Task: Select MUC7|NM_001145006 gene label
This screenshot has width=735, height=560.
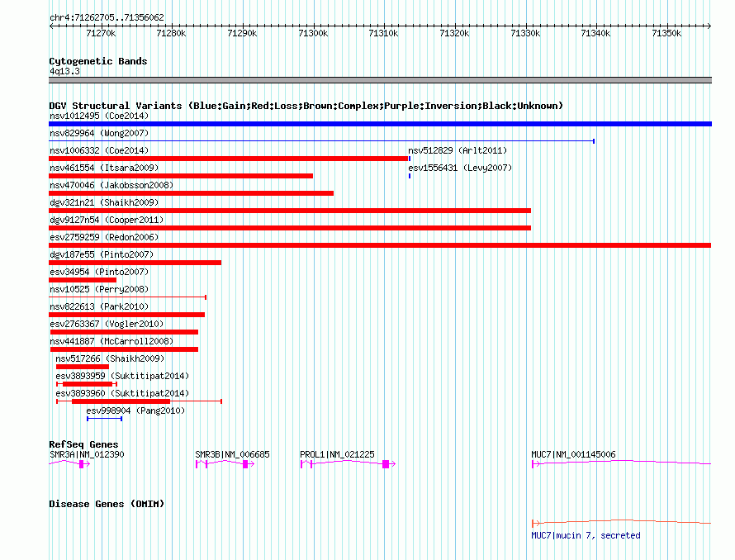Action: coord(573,454)
